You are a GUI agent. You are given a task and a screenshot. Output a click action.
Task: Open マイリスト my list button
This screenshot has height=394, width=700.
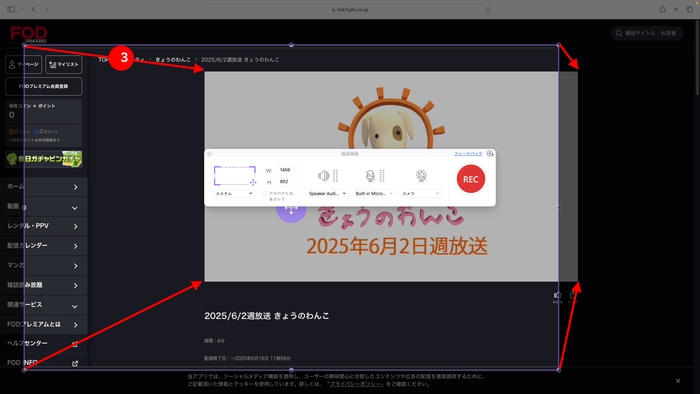coord(63,64)
